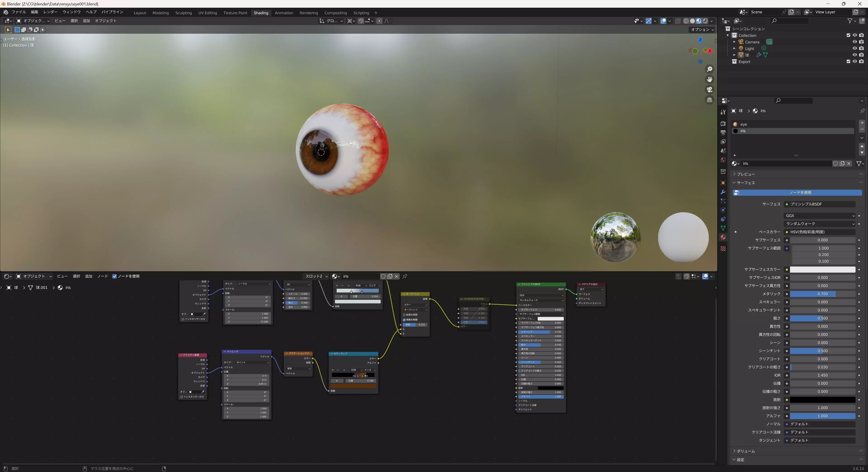The height and width of the screenshot is (472, 868).
Task: Switch to the Layout workspace tab
Action: coord(140,13)
